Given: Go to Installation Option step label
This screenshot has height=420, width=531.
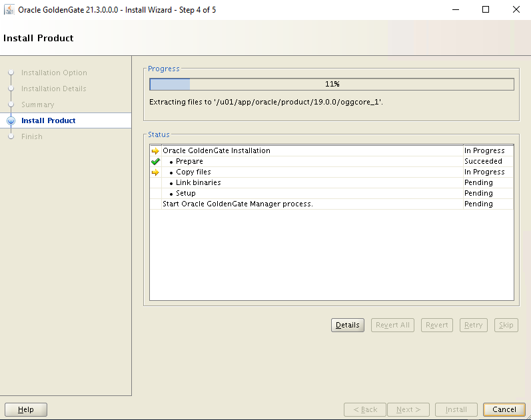Looking at the screenshot, I should click(x=54, y=73).
